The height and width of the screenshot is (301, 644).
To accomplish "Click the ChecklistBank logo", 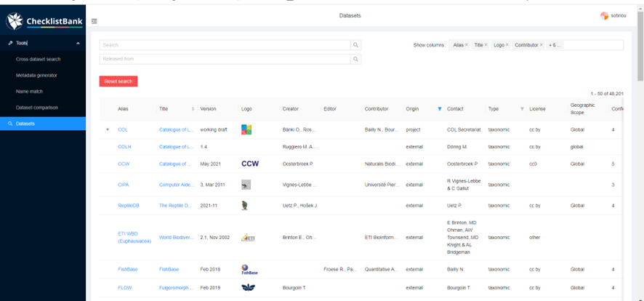I will coord(44,21).
